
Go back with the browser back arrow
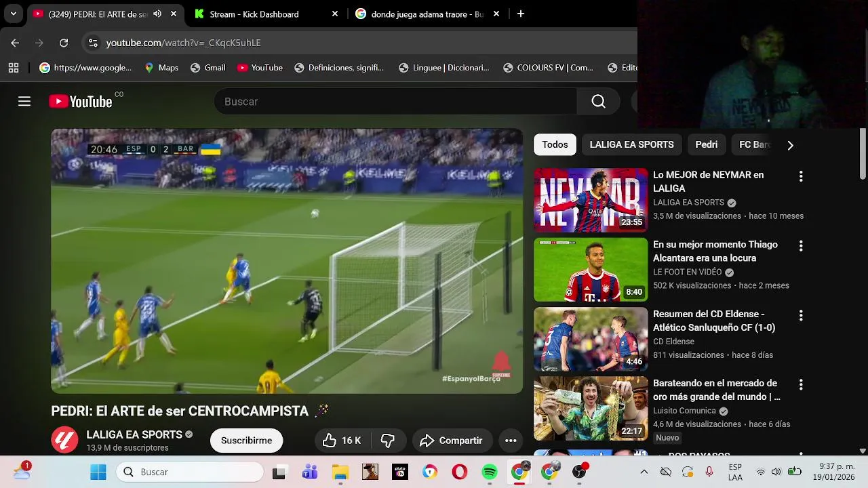pyautogui.click(x=15, y=43)
